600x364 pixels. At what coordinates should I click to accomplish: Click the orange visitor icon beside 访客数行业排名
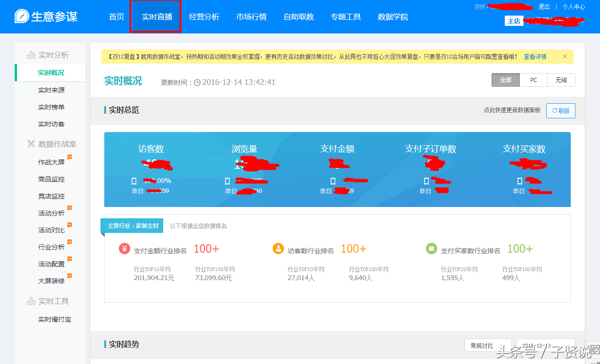point(277,248)
